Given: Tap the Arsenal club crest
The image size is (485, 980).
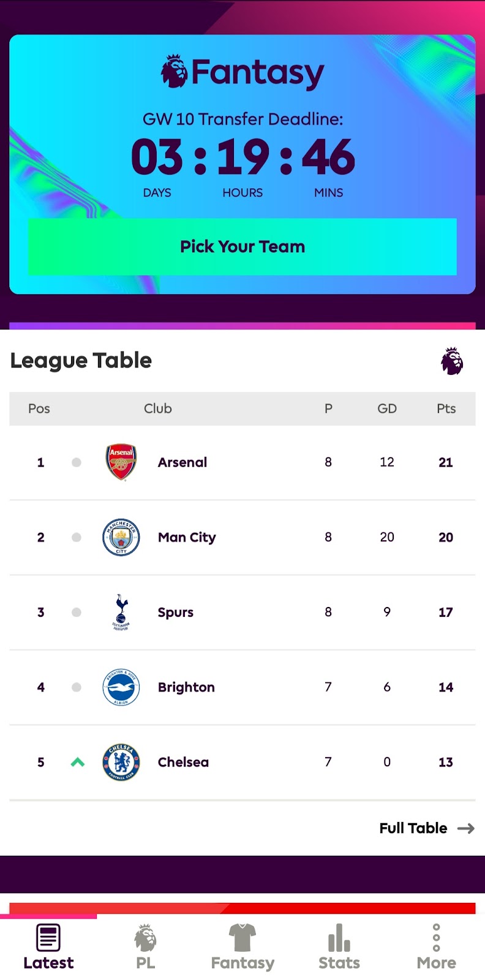Looking at the screenshot, I should [121, 462].
